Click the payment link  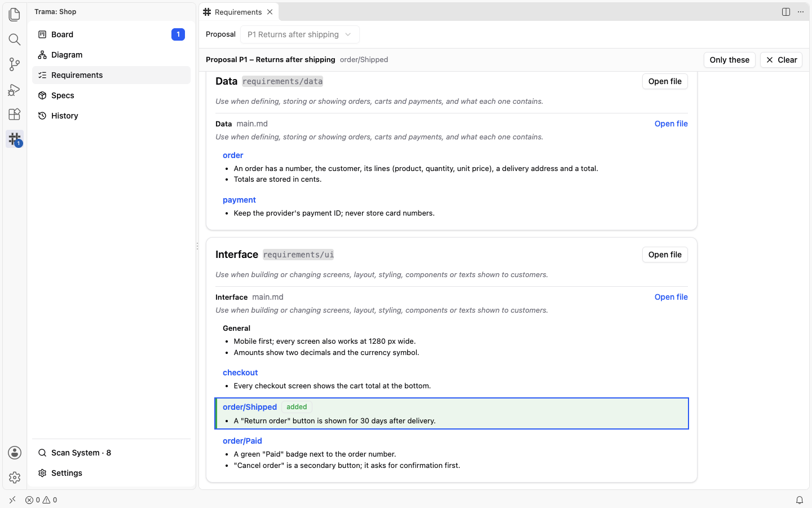point(239,200)
